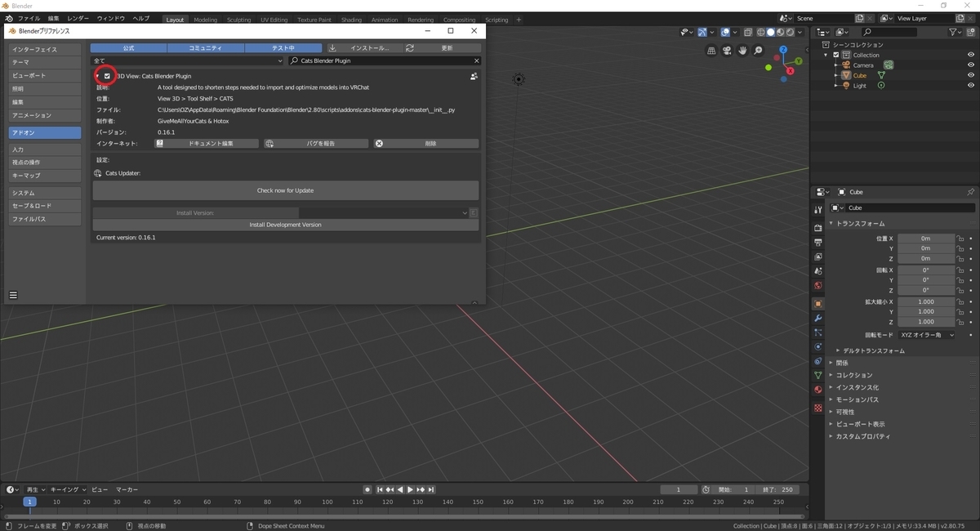Clear the add-on search text with X

click(476, 60)
